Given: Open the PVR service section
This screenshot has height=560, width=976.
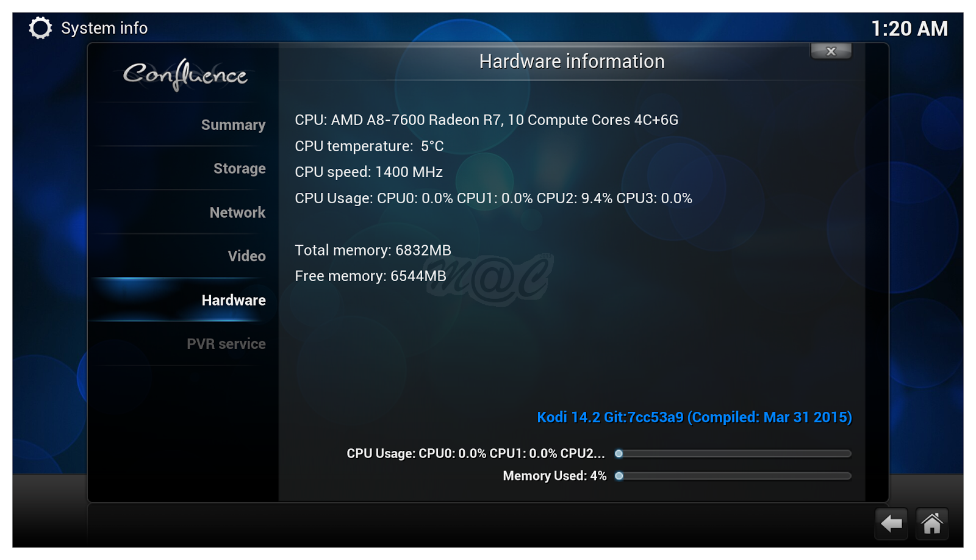Looking at the screenshot, I should [226, 344].
